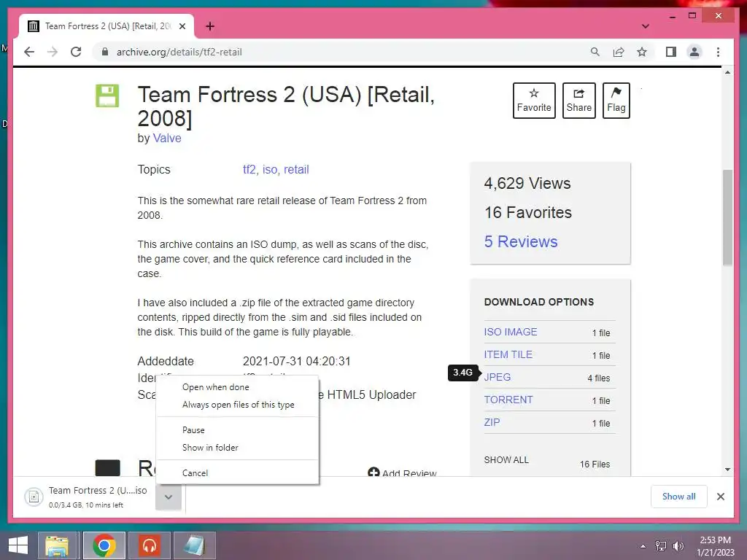Close the downloads bar

point(720,497)
